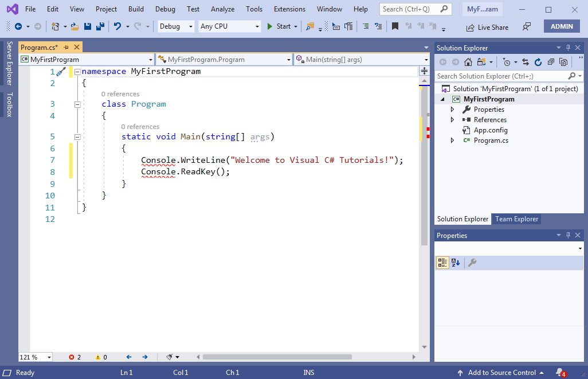This screenshot has width=588, height=379.
Task: Sync Solution Explorer with active document
Action: 526,62
